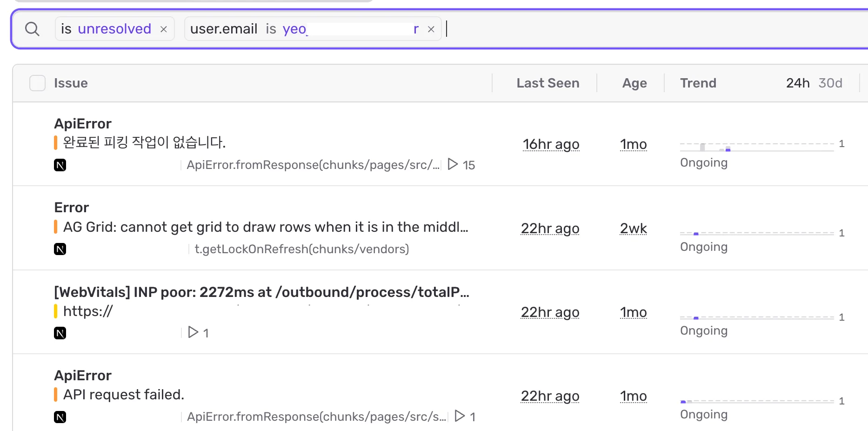
Task: Click the trend sparkline for WebVitals issue
Action: click(757, 317)
